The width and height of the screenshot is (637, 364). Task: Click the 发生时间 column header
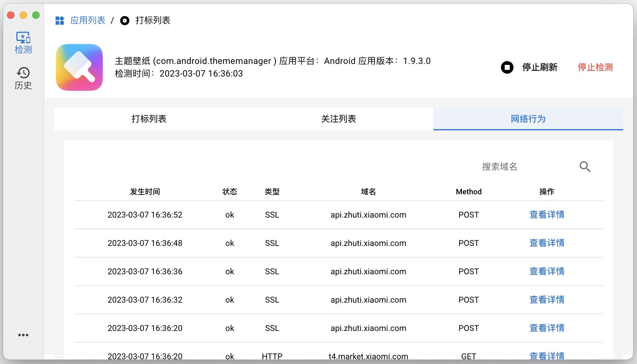coord(145,192)
